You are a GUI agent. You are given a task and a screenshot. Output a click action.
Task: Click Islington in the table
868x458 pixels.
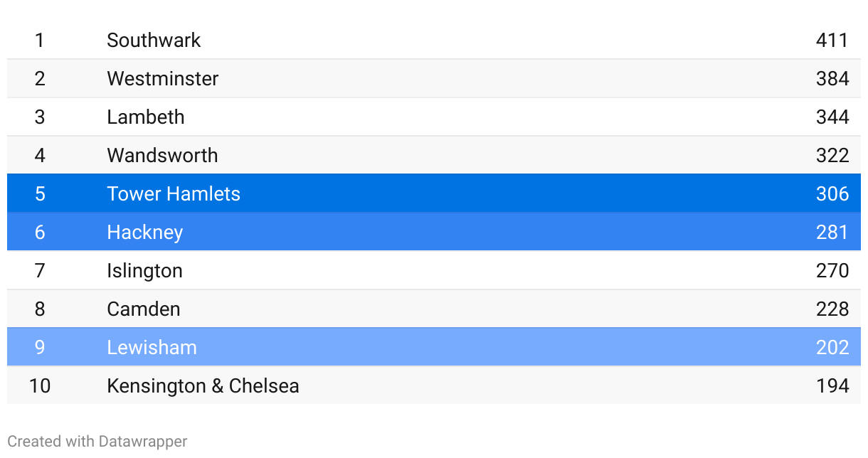click(144, 271)
